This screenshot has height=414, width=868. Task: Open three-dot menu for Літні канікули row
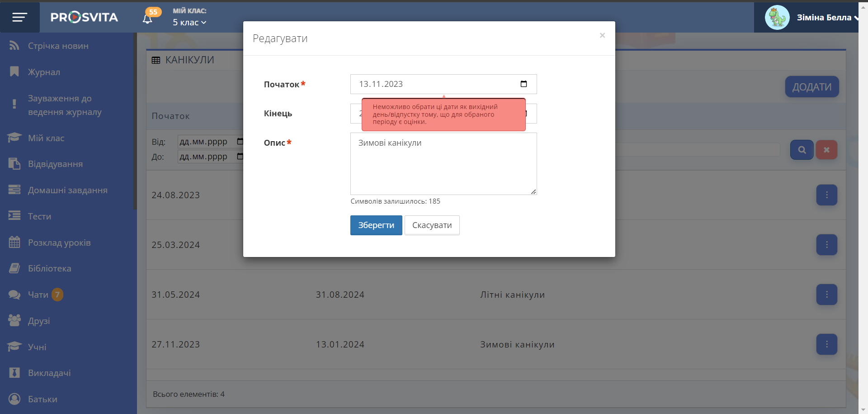point(826,295)
